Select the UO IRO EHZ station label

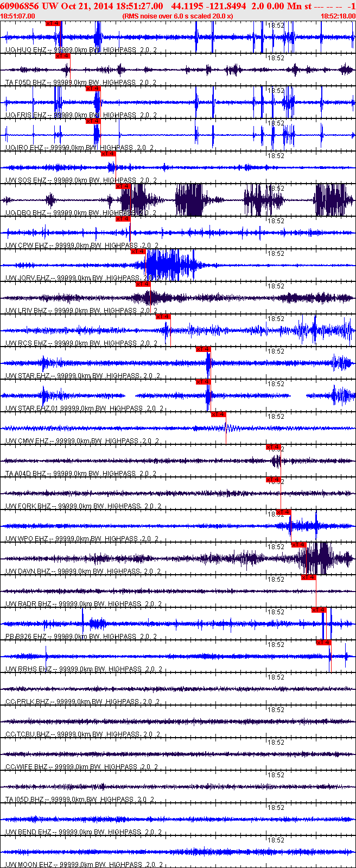click(x=80, y=148)
